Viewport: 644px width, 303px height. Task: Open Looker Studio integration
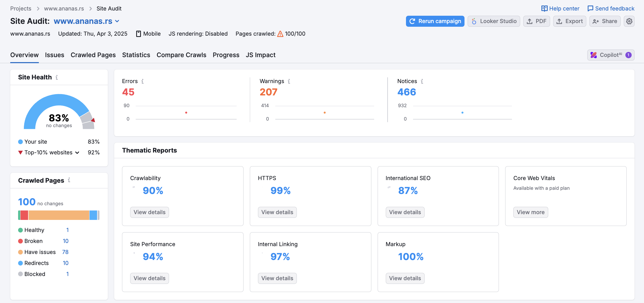tap(494, 21)
